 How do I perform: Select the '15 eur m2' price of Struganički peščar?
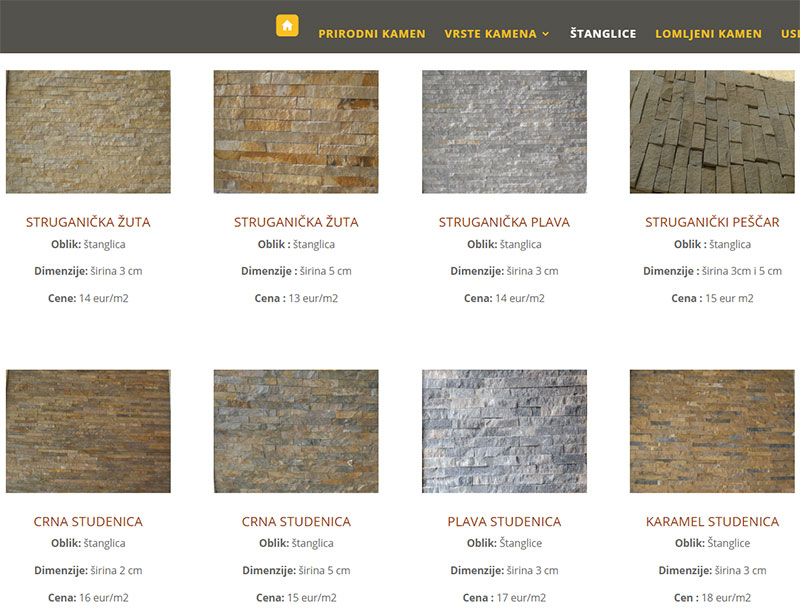(x=729, y=298)
